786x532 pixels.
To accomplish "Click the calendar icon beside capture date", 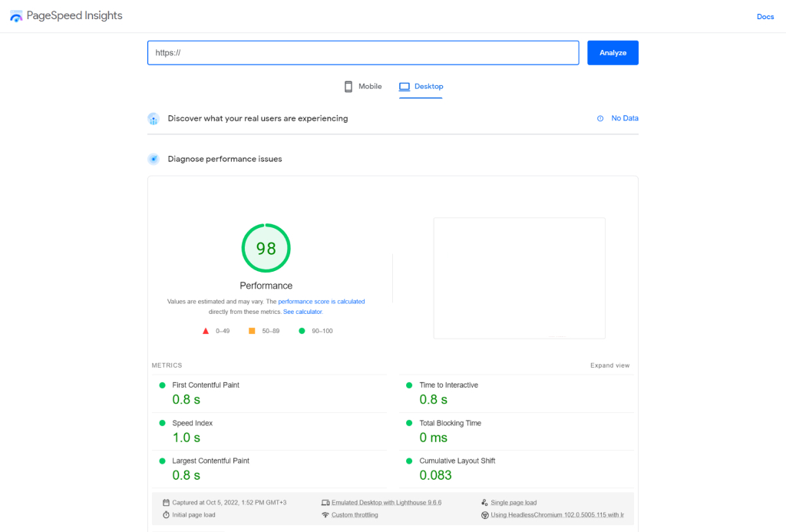I will pyautogui.click(x=166, y=503).
